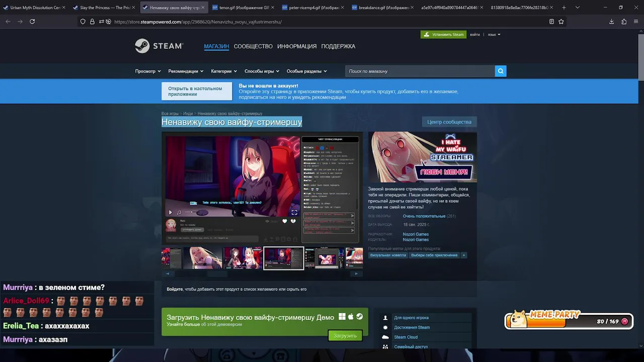Expand the Способы игры dropdown
The height and width of the screenshot is (362, 644).
tap(262, 71)
